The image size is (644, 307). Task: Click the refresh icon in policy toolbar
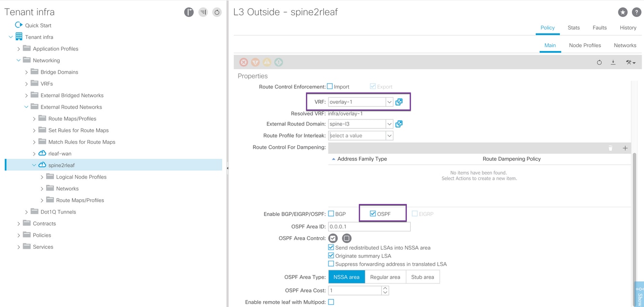tap(599, 63)
